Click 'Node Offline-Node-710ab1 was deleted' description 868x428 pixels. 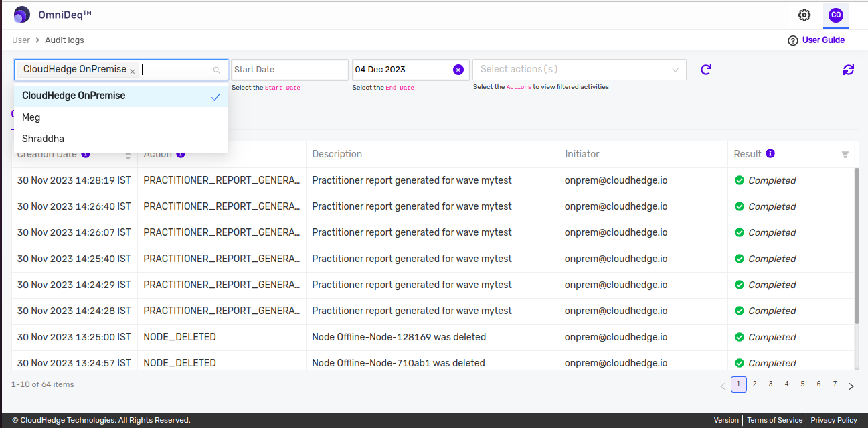pos(399,363)
